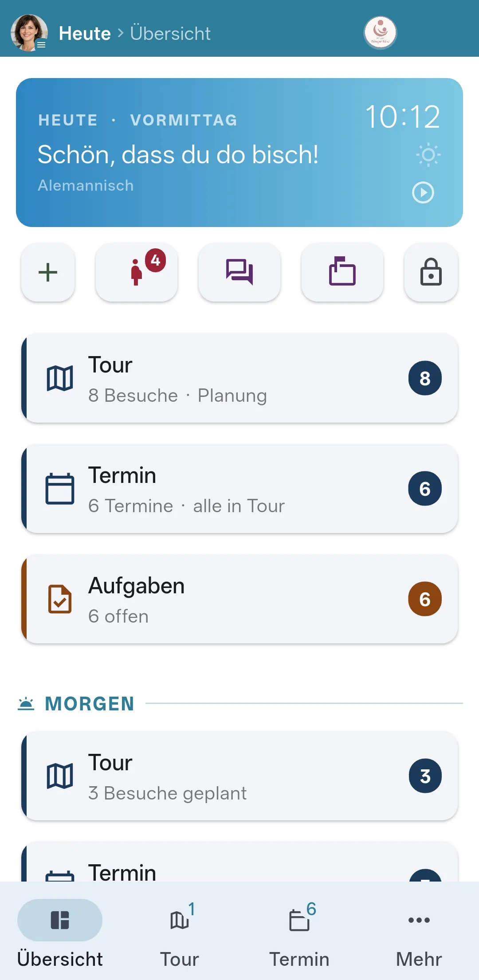479x980 pixels.
Task: Open today's Tour card with 8 Besuche
Action: 239,378
